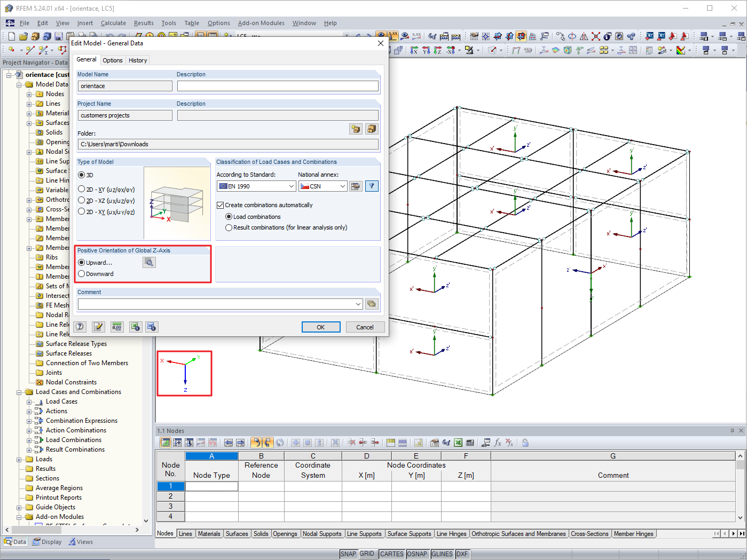
Task: Open the national annex parameters icon
Action: click(356, 186)
